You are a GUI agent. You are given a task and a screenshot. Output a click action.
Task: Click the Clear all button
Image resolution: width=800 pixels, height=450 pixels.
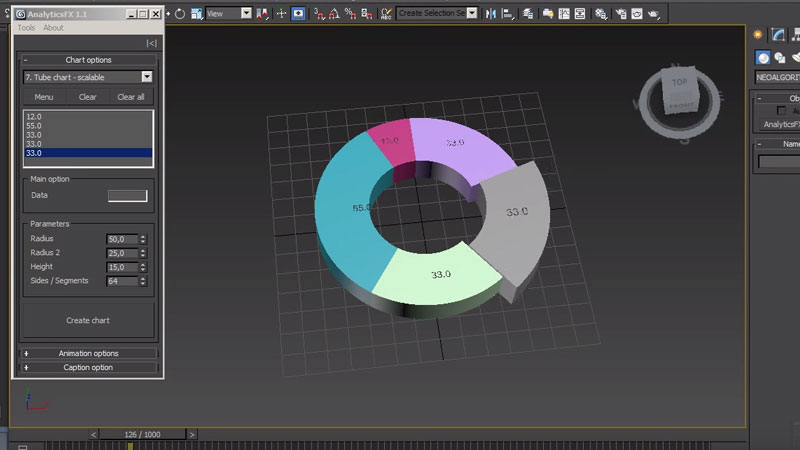click(131, 97)
